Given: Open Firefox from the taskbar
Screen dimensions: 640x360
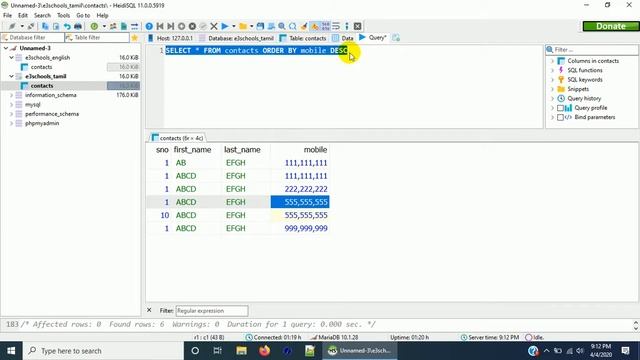Looking at the screenshot, I should pos(264,351).
